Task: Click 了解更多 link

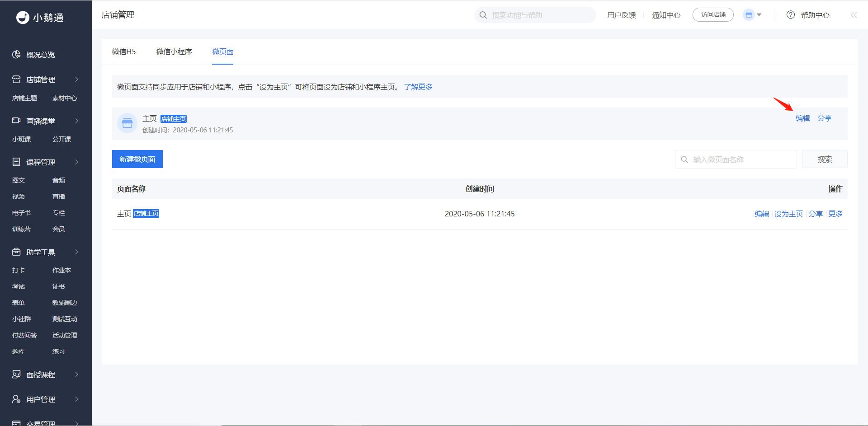Action: (x=418, y=87)
